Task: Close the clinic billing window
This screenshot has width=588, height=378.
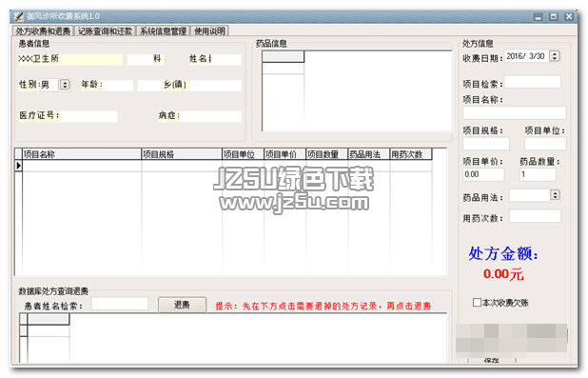Action: [x=569, y=16]
